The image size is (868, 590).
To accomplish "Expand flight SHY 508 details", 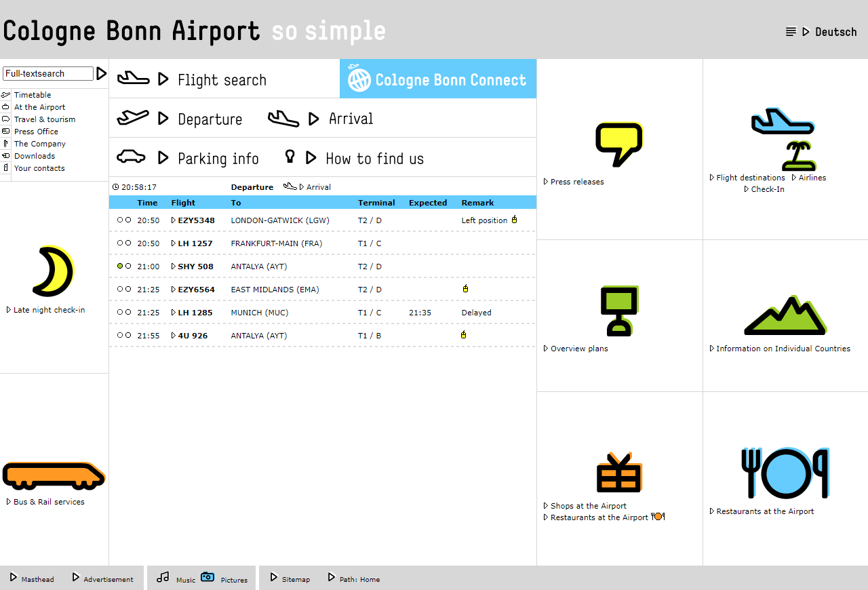I will pos(174,267).
